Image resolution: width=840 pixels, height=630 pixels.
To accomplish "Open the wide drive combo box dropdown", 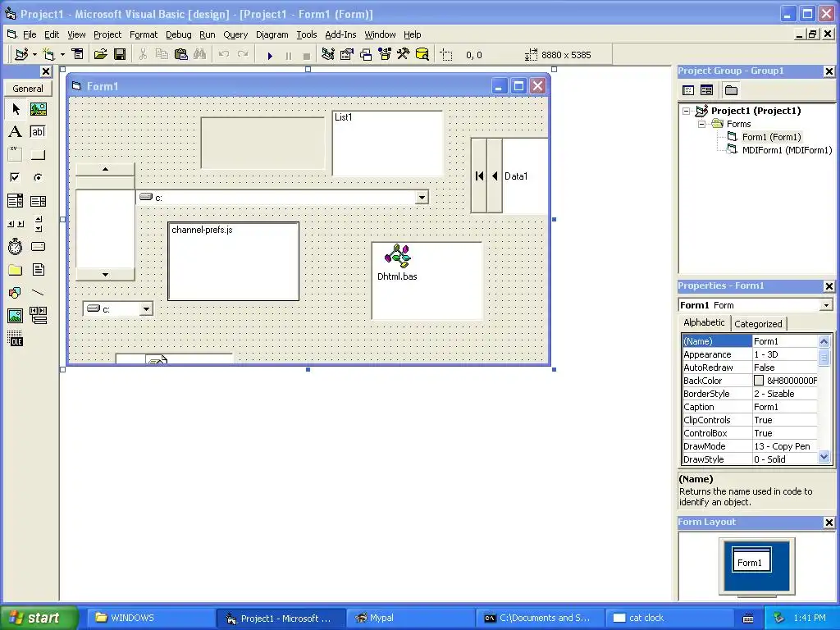I will (422, 198).
